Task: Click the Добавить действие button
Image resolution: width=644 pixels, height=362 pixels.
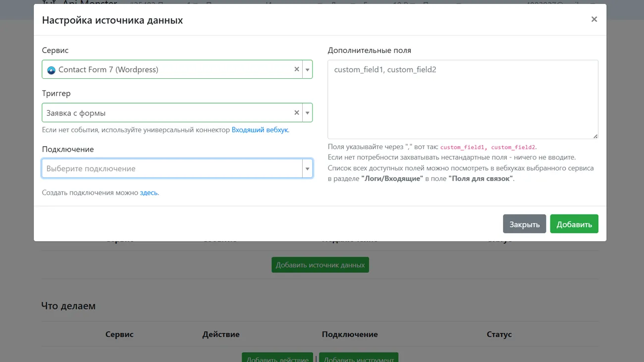Action: (x=277, y=358)
